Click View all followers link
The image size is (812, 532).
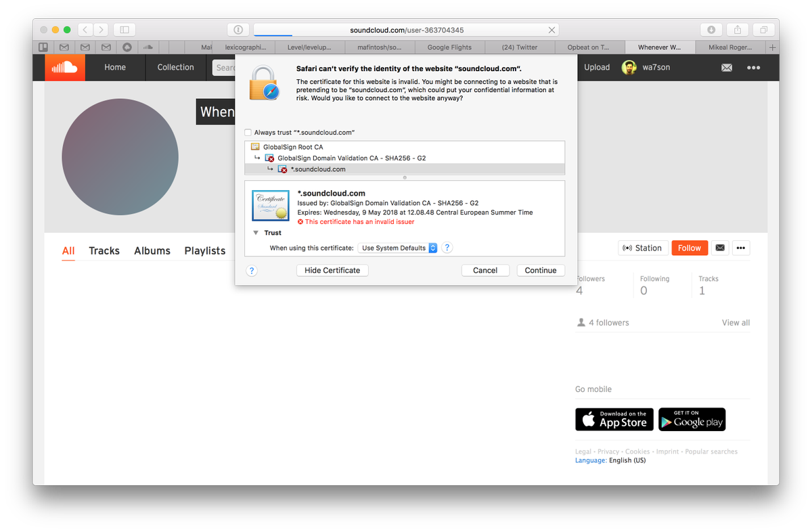pyautogui.click(x=736, y=323)
